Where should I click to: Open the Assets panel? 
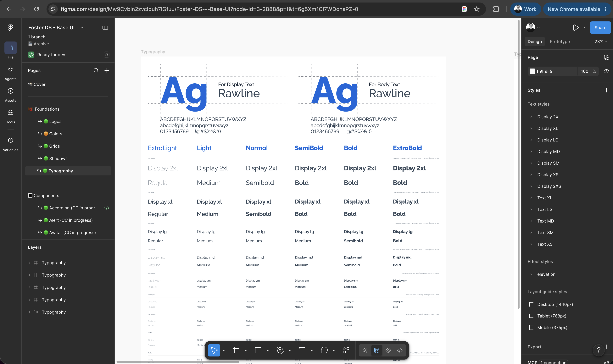click(x=11, y=95)
